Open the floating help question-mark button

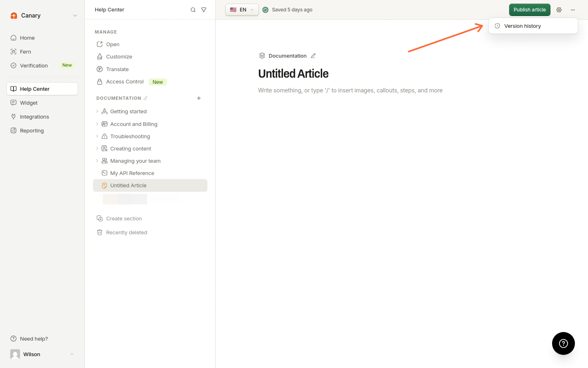click(x=563, y=343)
